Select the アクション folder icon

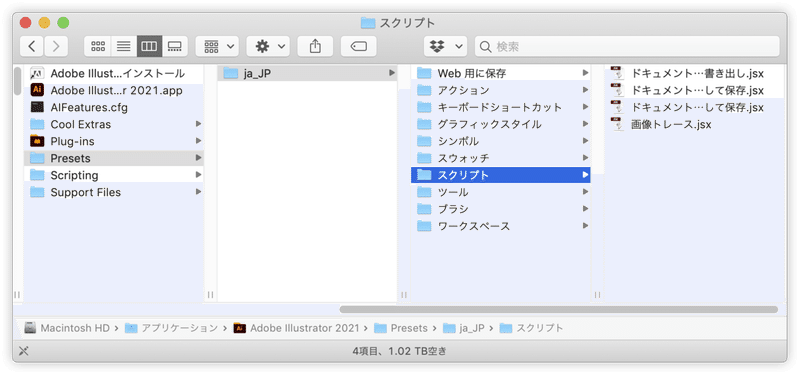click(x=424, y=90)
